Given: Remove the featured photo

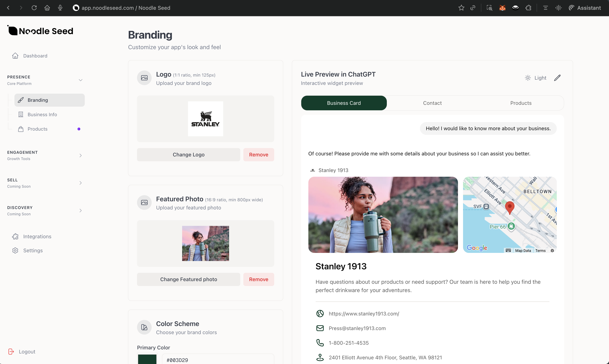Looking at the screenshot, I should tap(259, 279).
